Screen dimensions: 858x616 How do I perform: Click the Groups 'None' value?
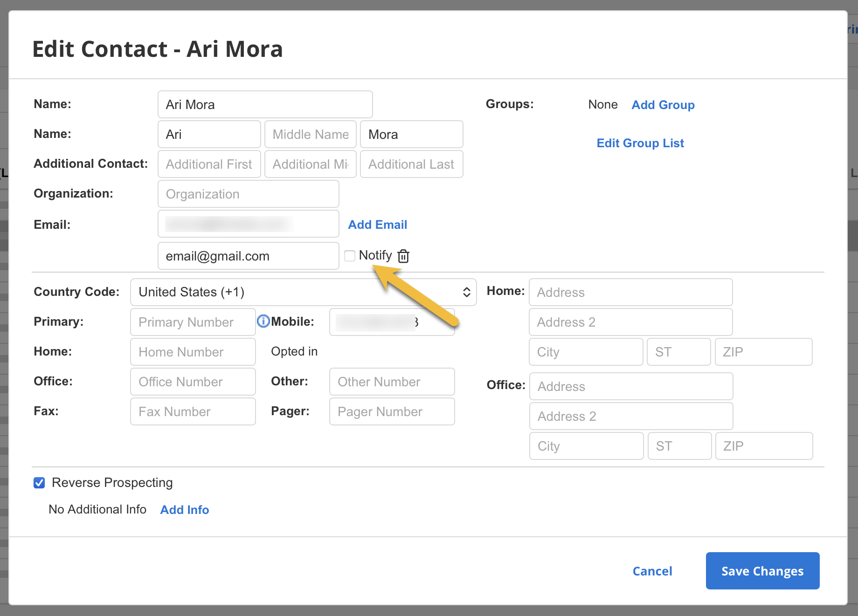click(x=603, y=104)
